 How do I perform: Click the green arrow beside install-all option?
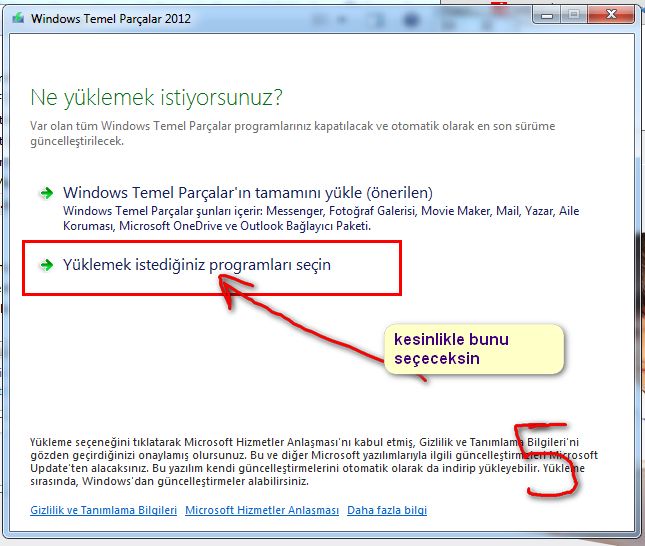pos(46,193)
